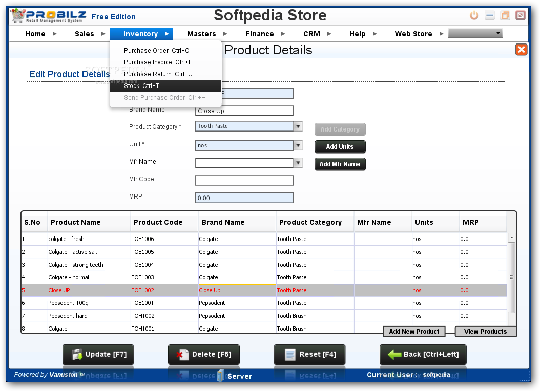Expand the Unit dropdown arrow

[x=298, y=145]
